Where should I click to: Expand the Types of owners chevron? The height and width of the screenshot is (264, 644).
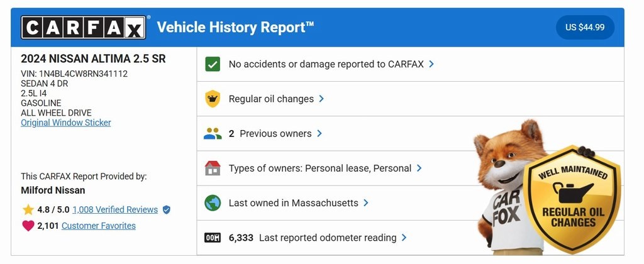point(419,168)
